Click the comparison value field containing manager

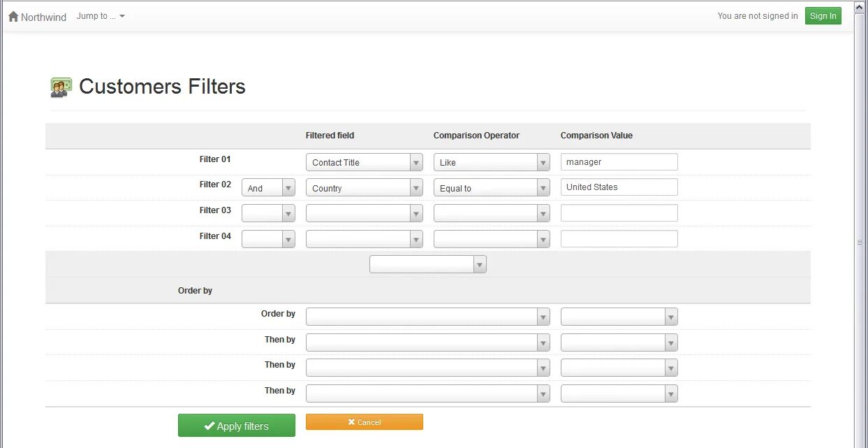(x=619, y=162)
